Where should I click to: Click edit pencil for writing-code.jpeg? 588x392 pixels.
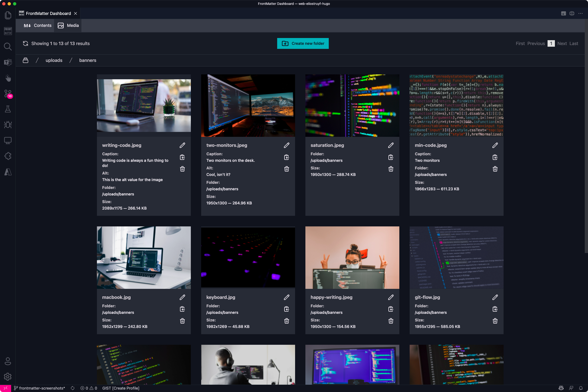(182, 145)
